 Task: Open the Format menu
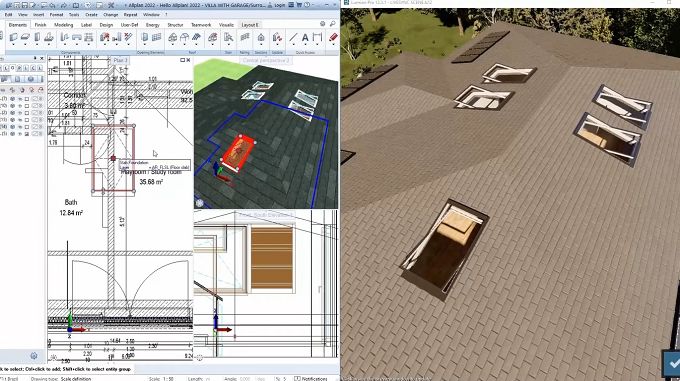pyautogui.click(x=56, y=14)
